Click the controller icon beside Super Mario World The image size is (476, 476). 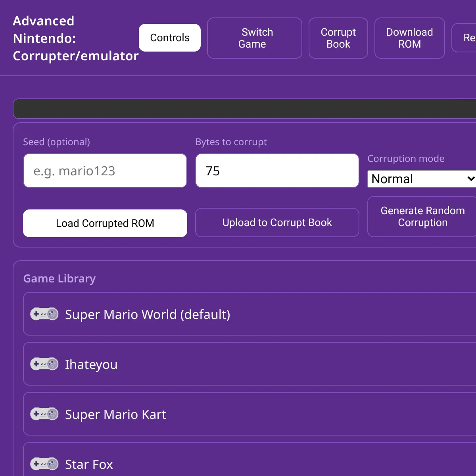coord(44,314)
